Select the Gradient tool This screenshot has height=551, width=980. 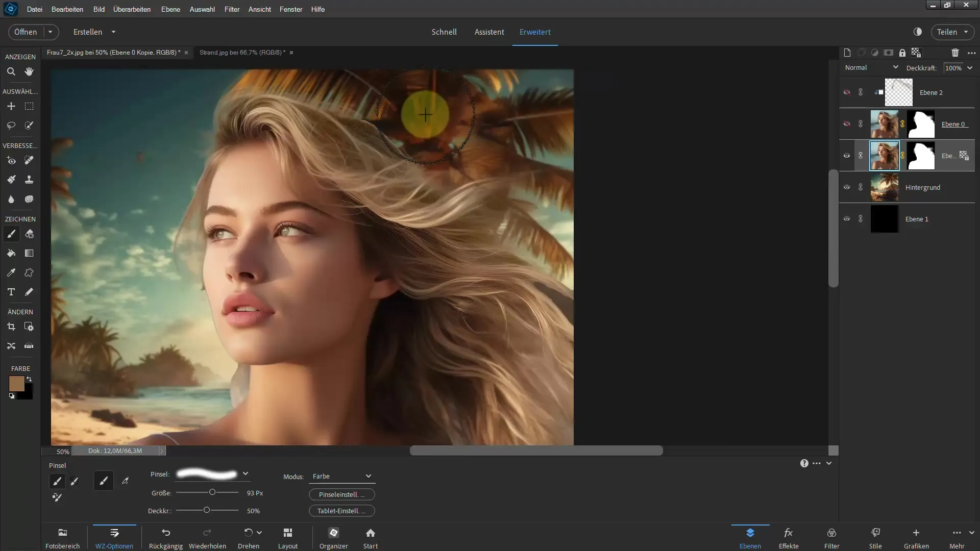coord(29,253)
